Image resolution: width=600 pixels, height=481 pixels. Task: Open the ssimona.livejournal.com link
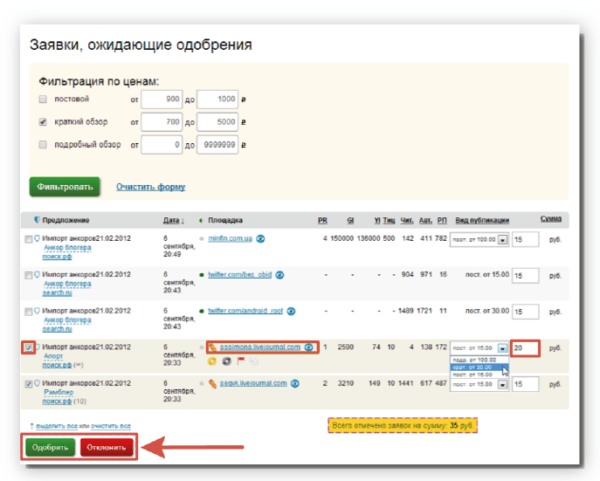coord(260,347)
